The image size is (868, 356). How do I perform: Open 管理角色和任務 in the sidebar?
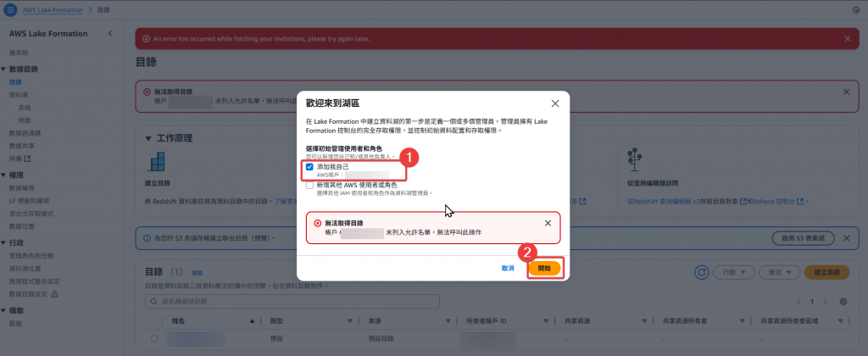31,256
